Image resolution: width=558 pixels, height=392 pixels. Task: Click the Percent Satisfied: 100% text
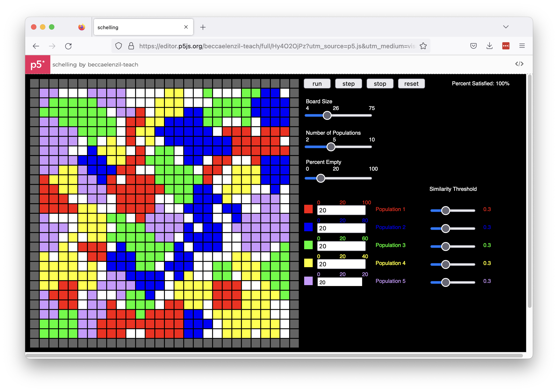pyautogui.click(x=480, y=84)
